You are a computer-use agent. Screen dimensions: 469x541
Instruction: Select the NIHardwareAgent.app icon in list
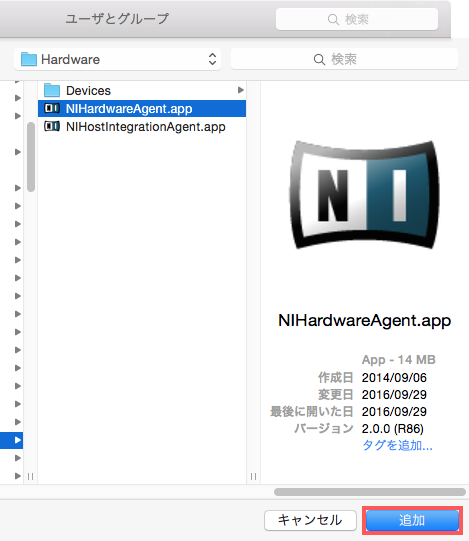tap(52, 109)
